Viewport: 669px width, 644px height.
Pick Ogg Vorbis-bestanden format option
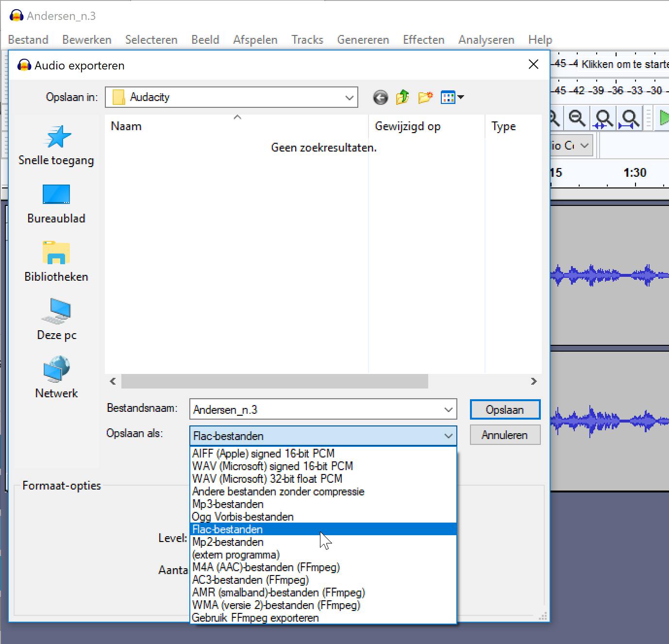[243, 517]
